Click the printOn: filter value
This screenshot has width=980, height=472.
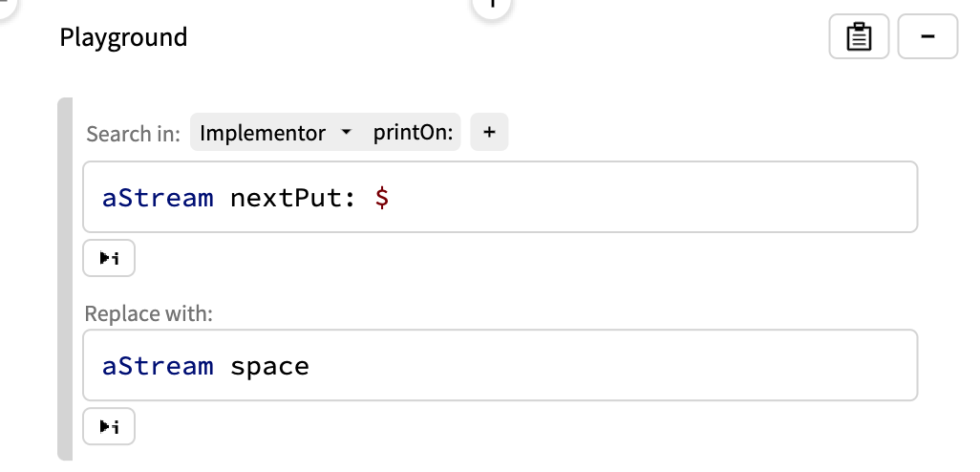pos(413,133)
